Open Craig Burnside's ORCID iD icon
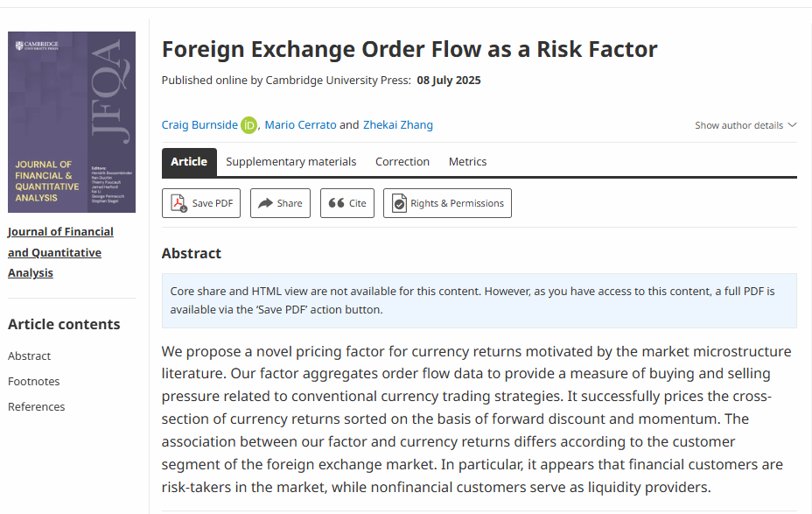 (249, 125)
